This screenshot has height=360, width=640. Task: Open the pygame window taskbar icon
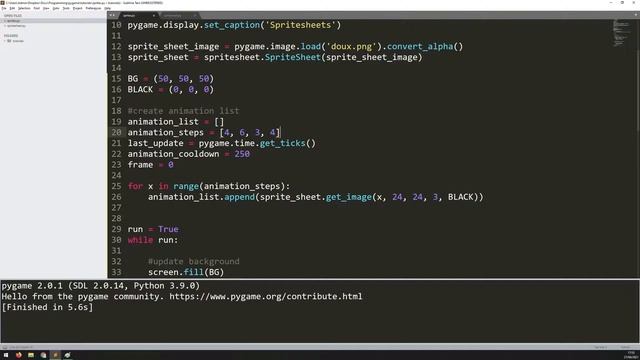pos(68,355)
